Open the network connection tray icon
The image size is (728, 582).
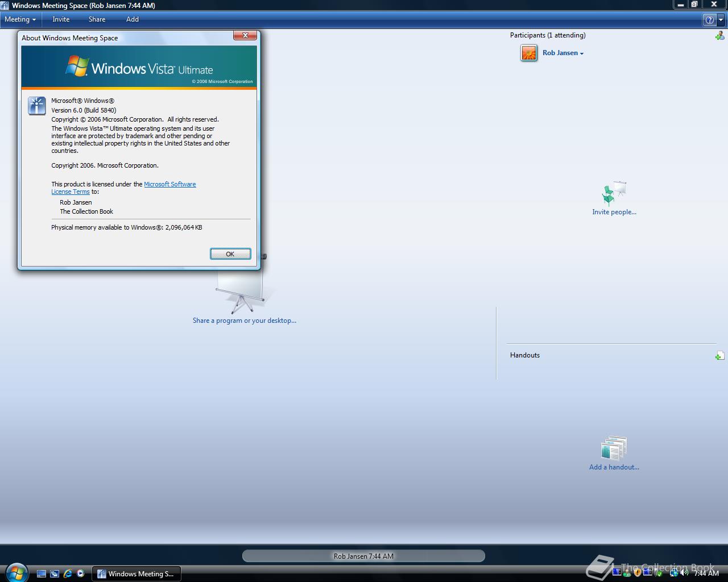[x=674, y=573]
